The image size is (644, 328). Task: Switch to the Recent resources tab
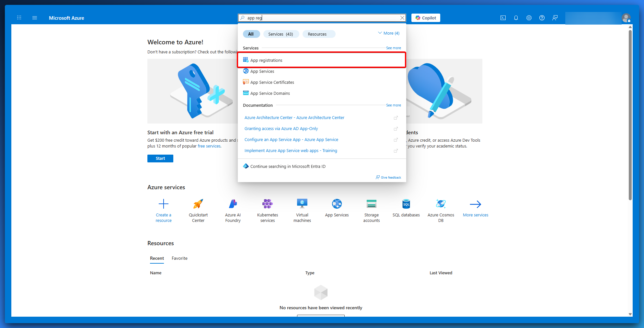point(157,258)
